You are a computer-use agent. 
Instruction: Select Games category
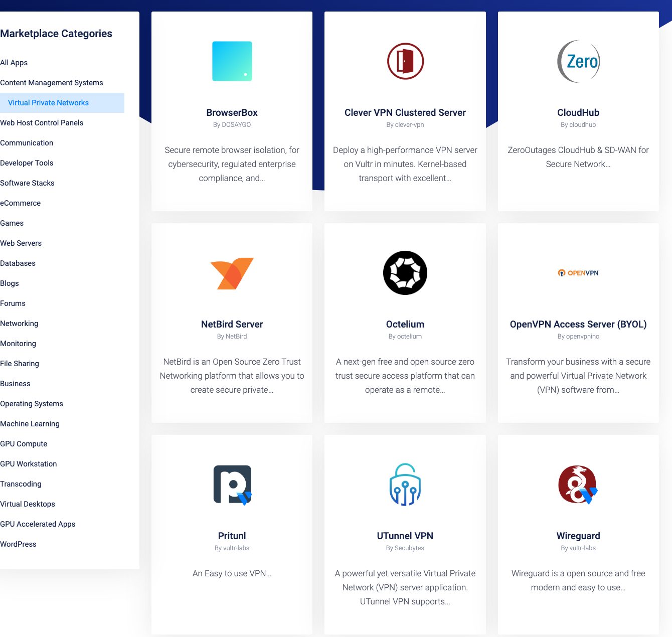(12, 223)
